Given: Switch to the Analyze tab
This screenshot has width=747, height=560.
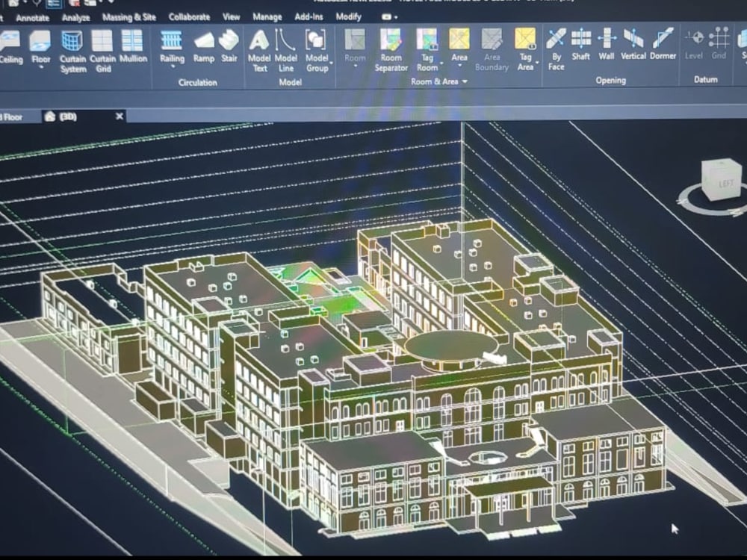Looking at the screenshot, I should [75, 18].
